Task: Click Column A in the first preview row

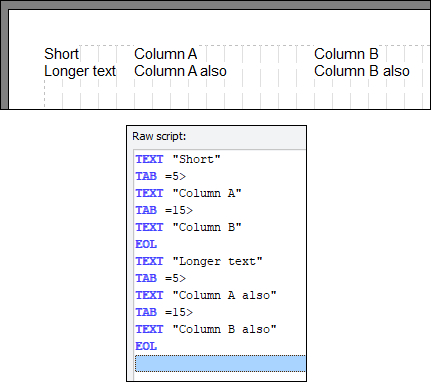Action: pos(166,54)
